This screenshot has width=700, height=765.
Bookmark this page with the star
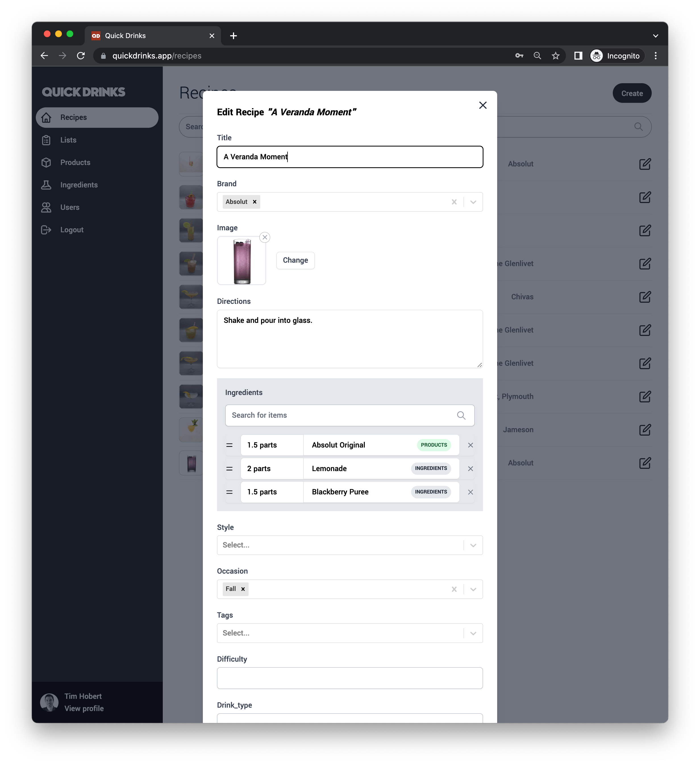[x=555, y=56]
